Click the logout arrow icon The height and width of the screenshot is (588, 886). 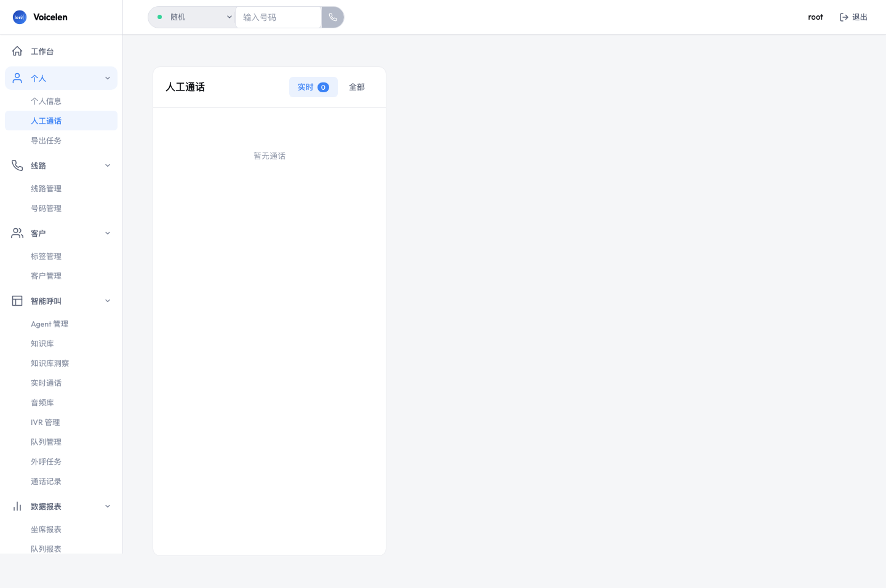pos(844,17)
